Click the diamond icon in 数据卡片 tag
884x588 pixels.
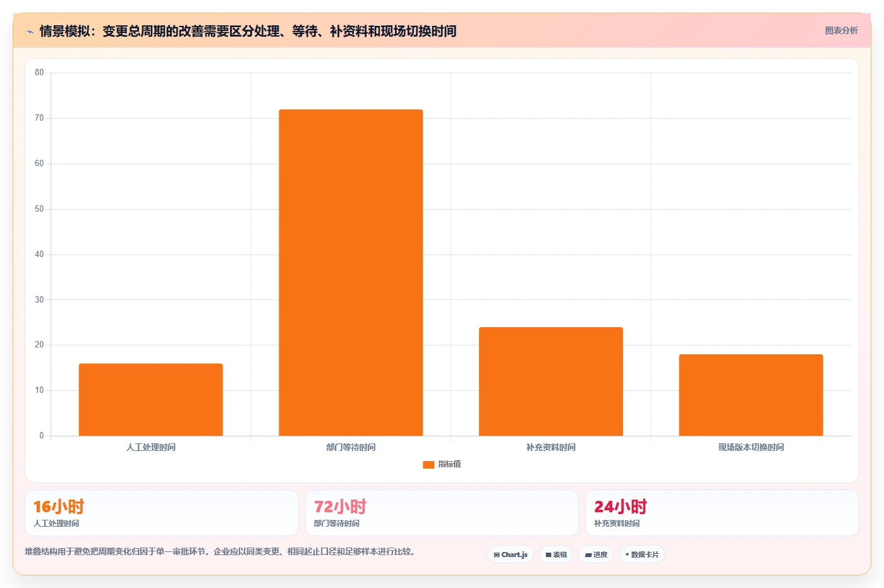tap(627, 555)
